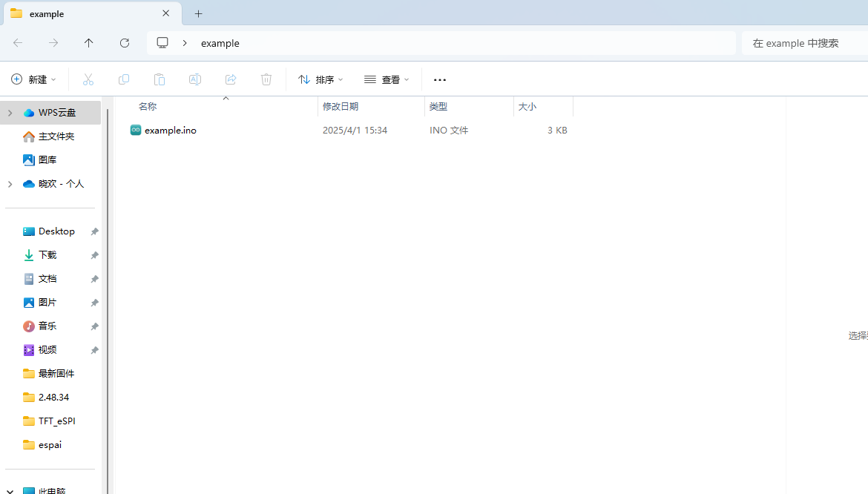Click the Rename icon in toolbar
The image size is (868, 494).
[195, 79]
